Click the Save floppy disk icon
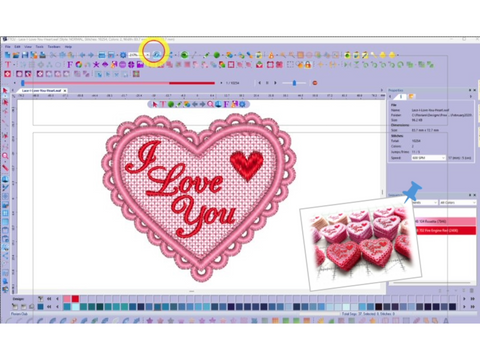The image size is (480, 360). coord(25,55)
